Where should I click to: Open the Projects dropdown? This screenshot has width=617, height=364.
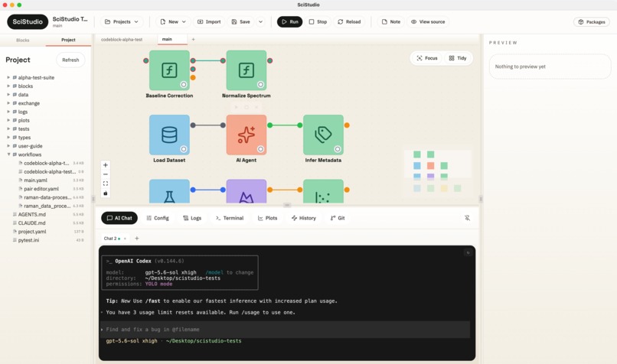pyautogui.click(x=122, y=21)
